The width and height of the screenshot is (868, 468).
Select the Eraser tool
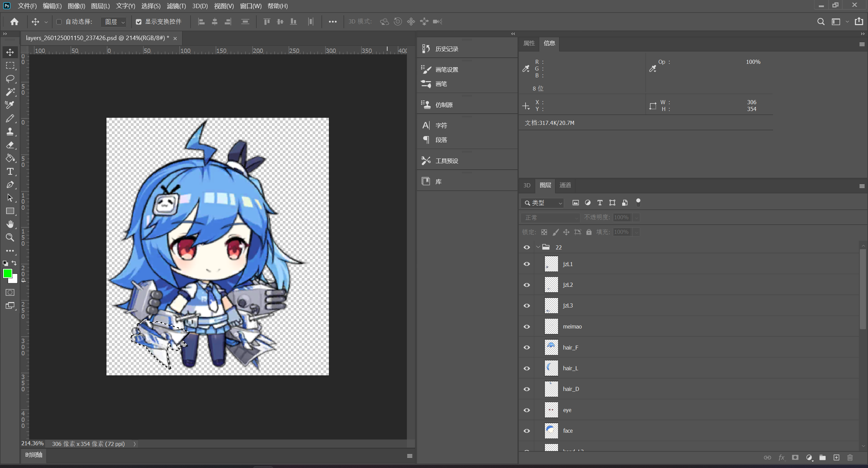click(10, 145)
